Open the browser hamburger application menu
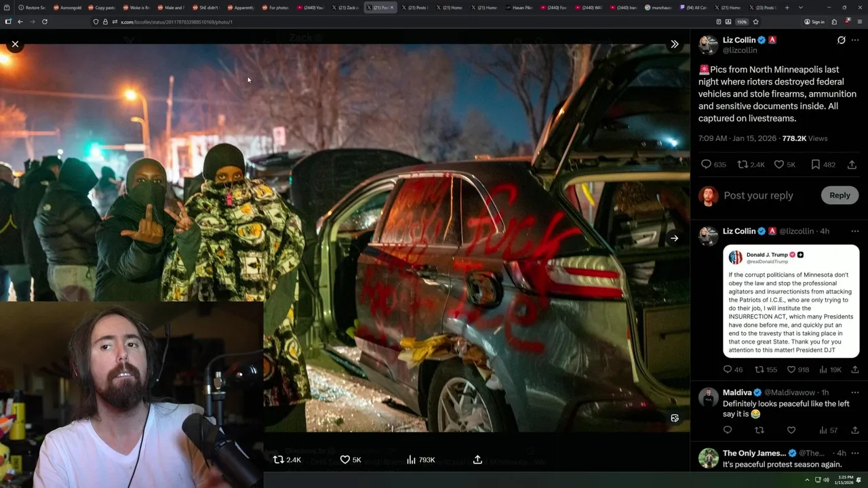 pos(859,22)
